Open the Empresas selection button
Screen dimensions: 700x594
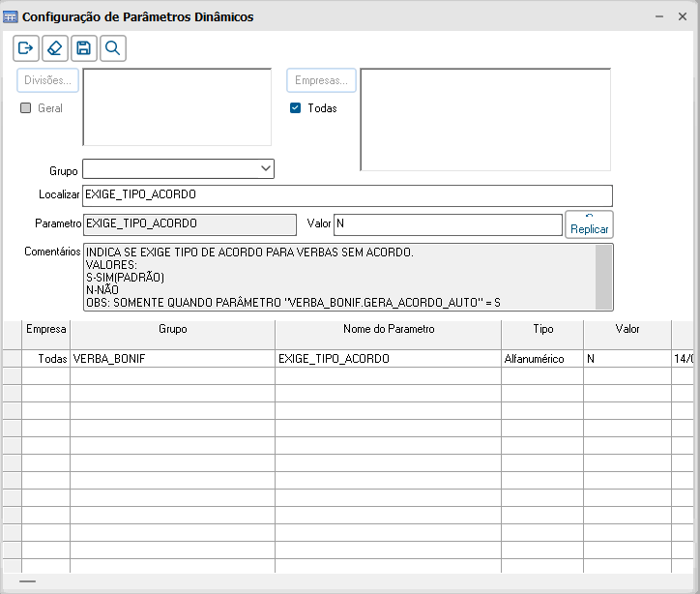pos(321,81)
